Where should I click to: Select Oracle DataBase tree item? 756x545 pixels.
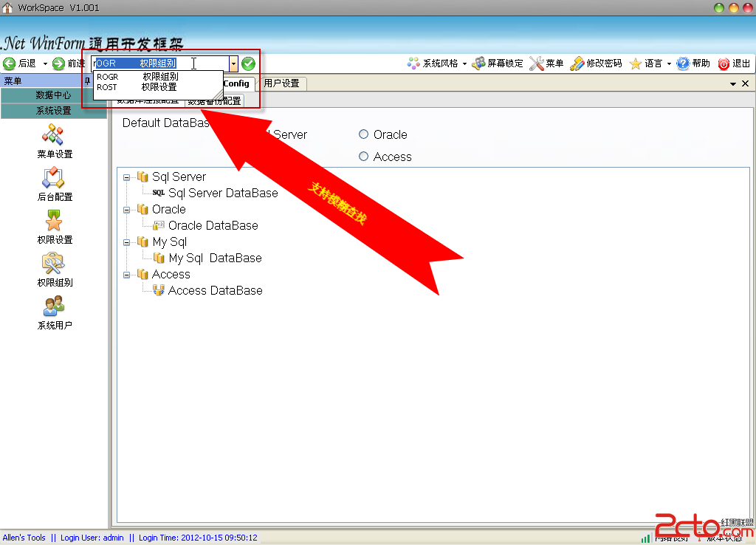click(x=213, y=225)
